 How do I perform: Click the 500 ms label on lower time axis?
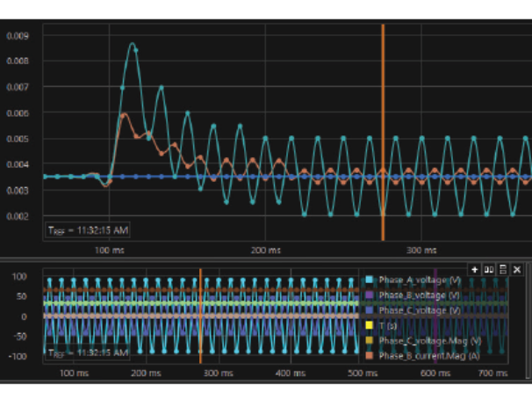(363, 373)
